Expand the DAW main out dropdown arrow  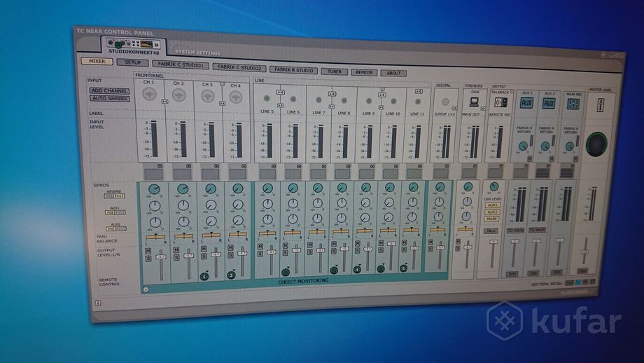[x=475, y=167]
